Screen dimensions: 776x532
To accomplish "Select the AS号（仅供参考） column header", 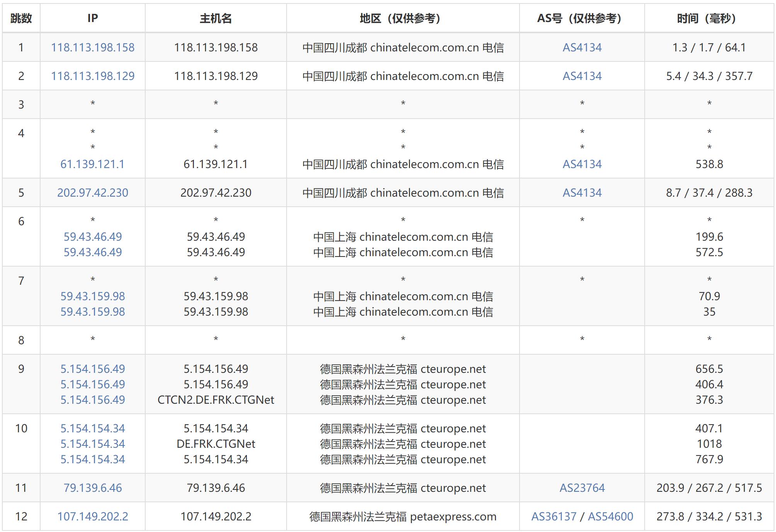I will point(582,18).
